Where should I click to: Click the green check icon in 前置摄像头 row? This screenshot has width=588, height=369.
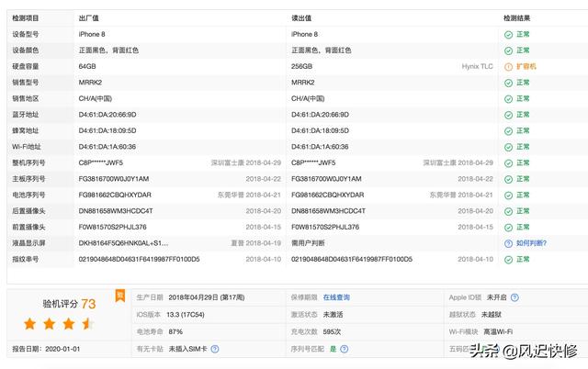508,228
